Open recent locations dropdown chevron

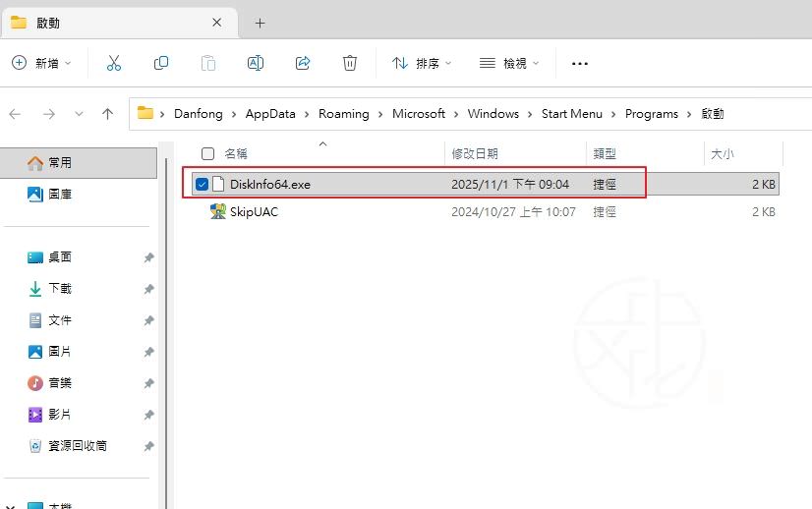coord(79,114)
